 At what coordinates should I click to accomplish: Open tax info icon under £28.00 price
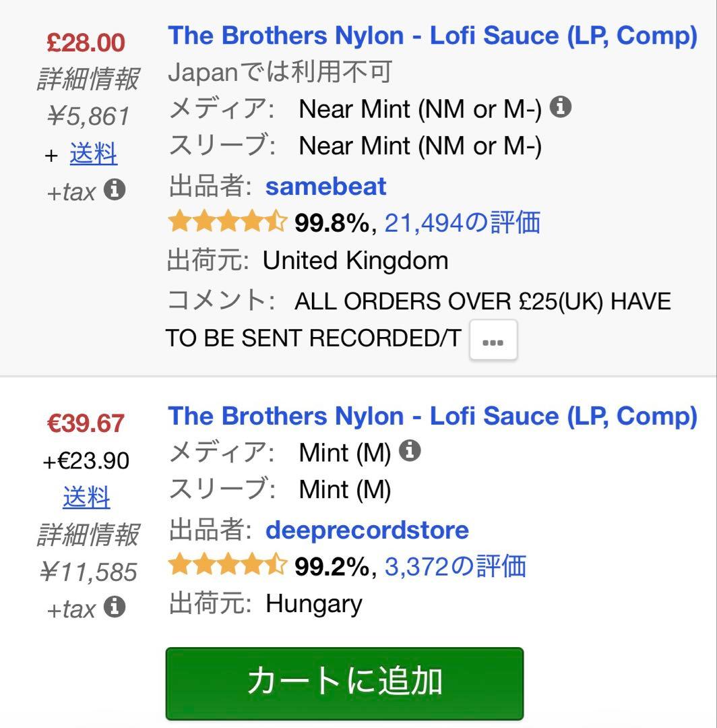tap(115, 189)
